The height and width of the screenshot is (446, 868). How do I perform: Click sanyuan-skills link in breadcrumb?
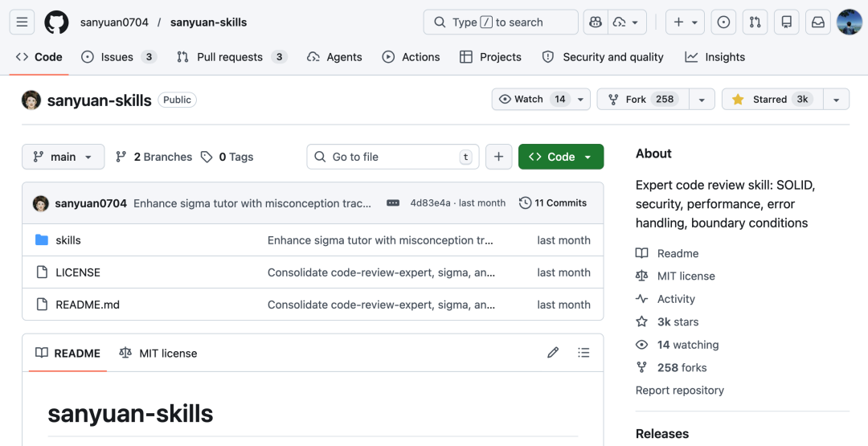tap(209, 23)
